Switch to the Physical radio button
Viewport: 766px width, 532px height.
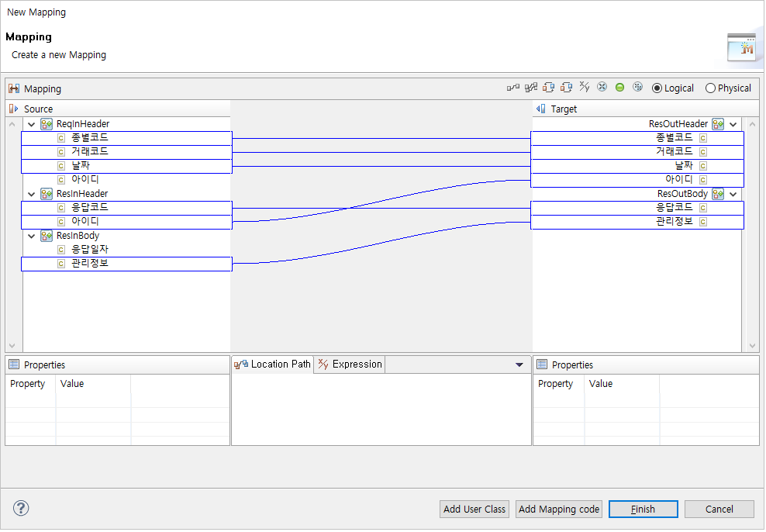tap(710, 88)
